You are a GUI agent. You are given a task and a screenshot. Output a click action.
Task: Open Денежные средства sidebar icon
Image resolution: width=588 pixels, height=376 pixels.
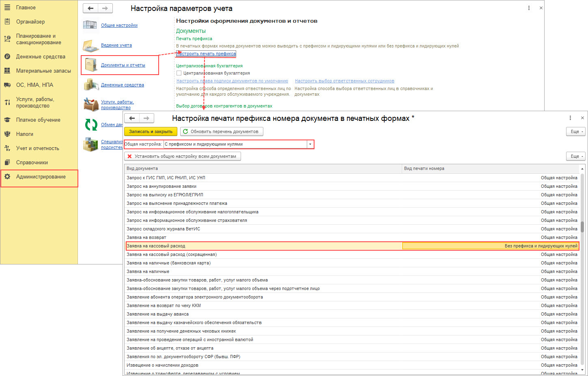[x=7, y=56]
